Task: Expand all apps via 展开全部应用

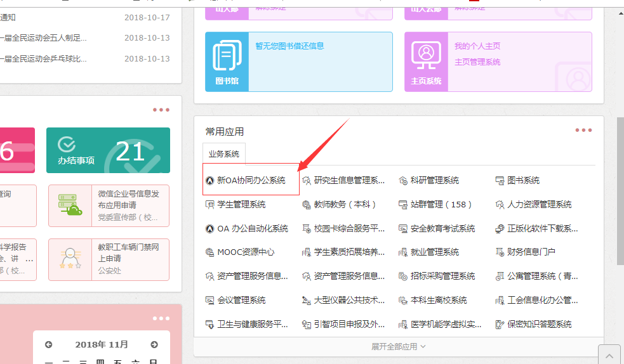Action: (398, 346)
